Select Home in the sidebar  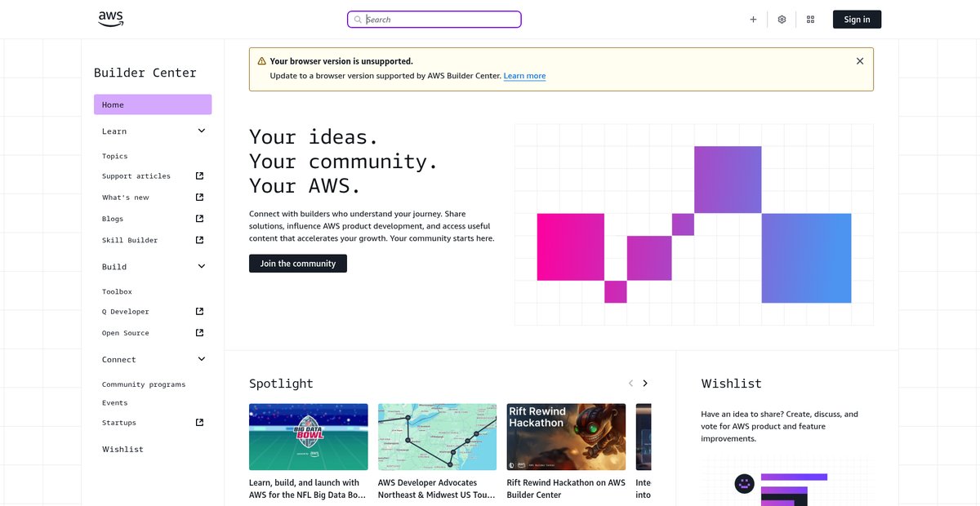[153, 104]
